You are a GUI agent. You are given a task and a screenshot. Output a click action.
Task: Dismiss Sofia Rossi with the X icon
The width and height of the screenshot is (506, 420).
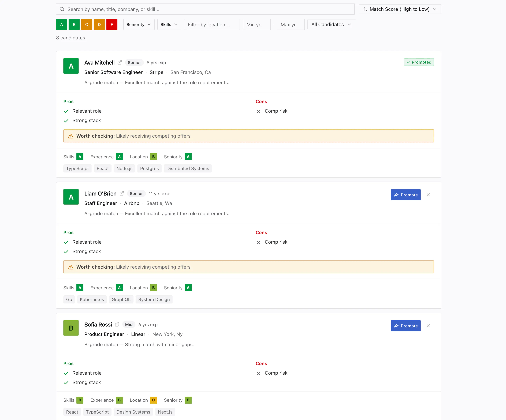(x=428, y=326)
